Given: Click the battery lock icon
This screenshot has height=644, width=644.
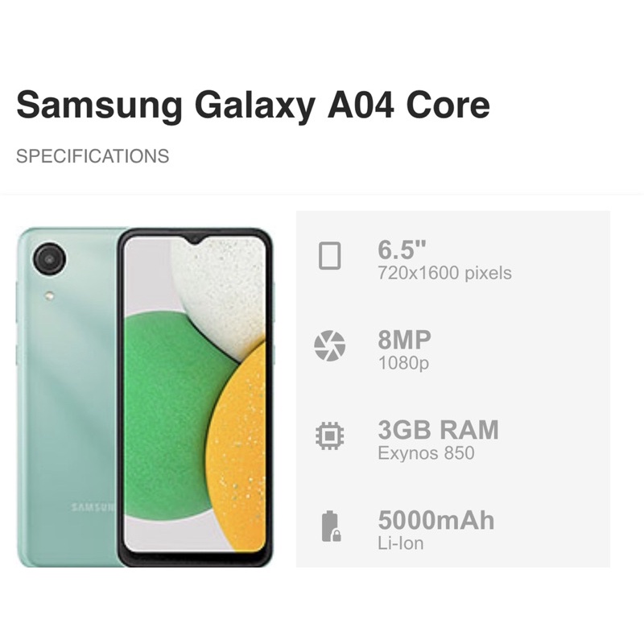Looking at the screenshot, I should tap(331, 526).
